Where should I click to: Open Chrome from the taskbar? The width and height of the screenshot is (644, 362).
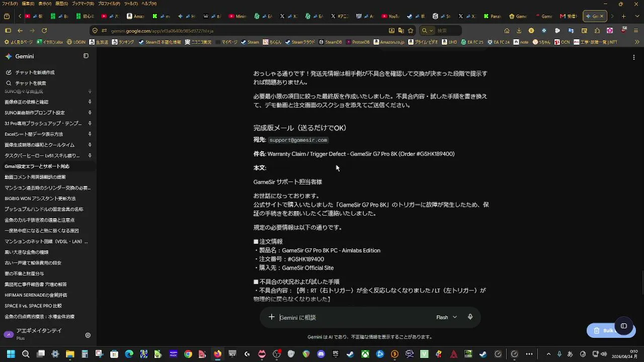coord(188,354)
